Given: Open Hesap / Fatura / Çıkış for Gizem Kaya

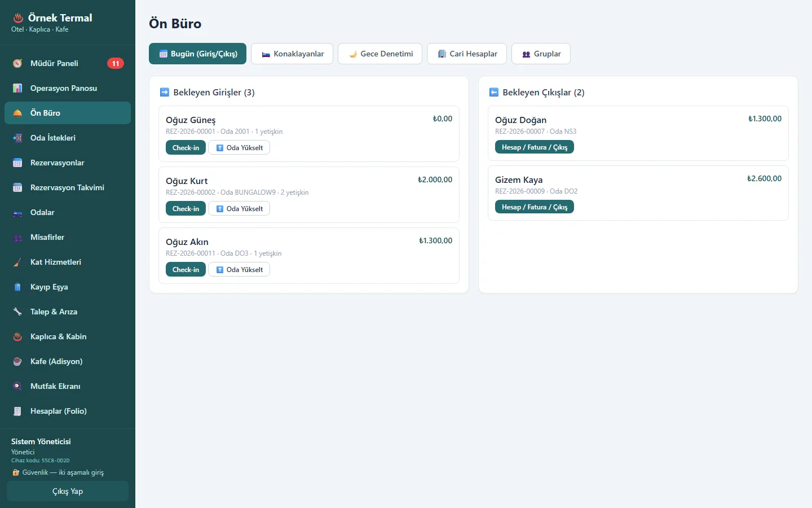Looking at the screenshot, I should (535, 207).
